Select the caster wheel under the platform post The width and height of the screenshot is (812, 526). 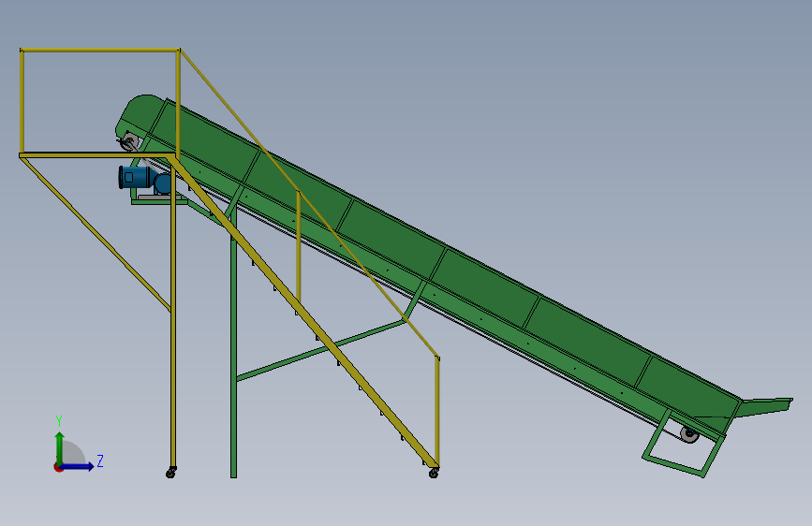click(x=170, y=472)
